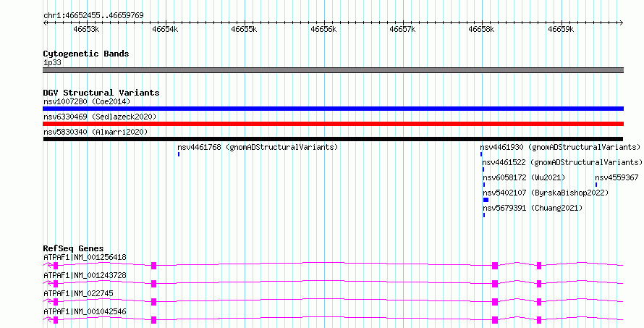Image resolution: width=644 pixels, height=328 pixels.
Task: Click NM_022745 exon just past 46658k
Action: [495, 302]
